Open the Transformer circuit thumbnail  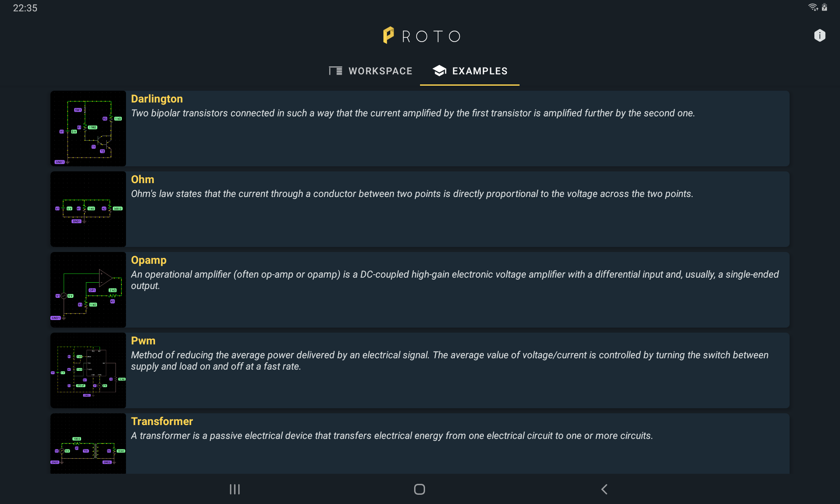coord(88,444)
